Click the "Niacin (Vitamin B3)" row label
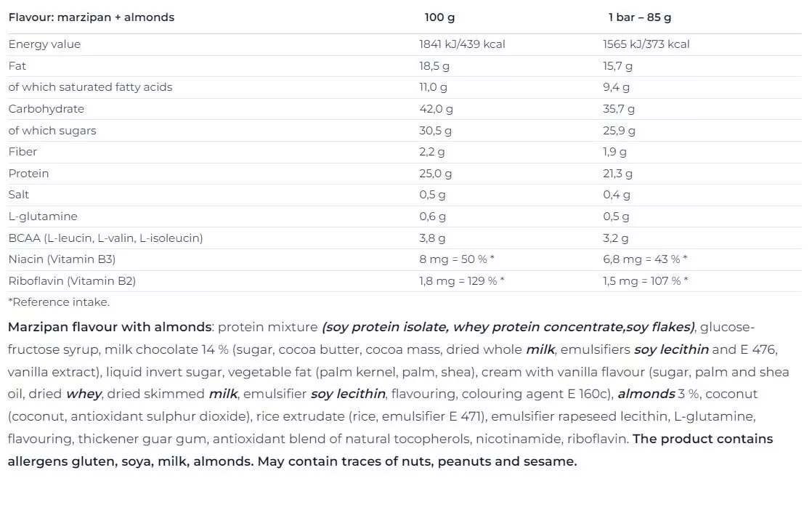 (62, 259)
